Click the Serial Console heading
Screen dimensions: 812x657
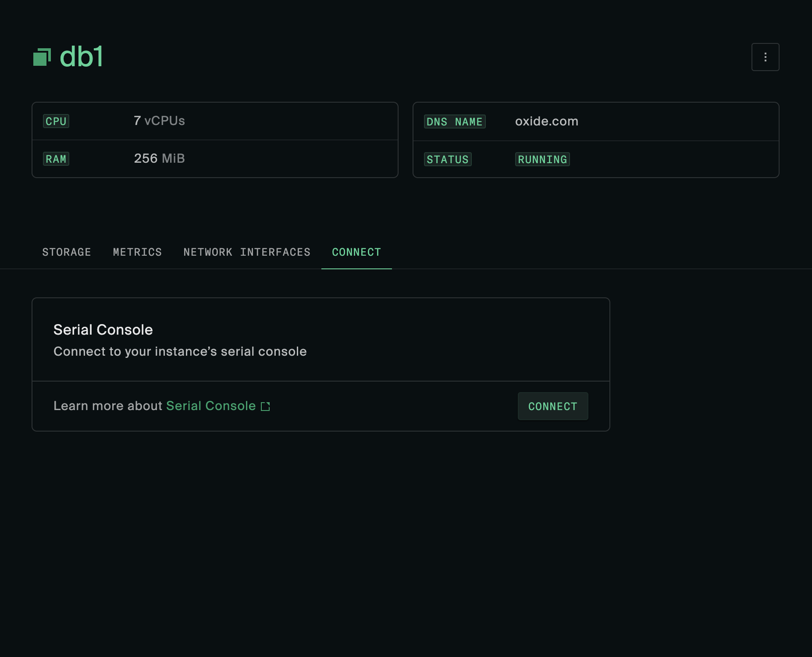103,330
